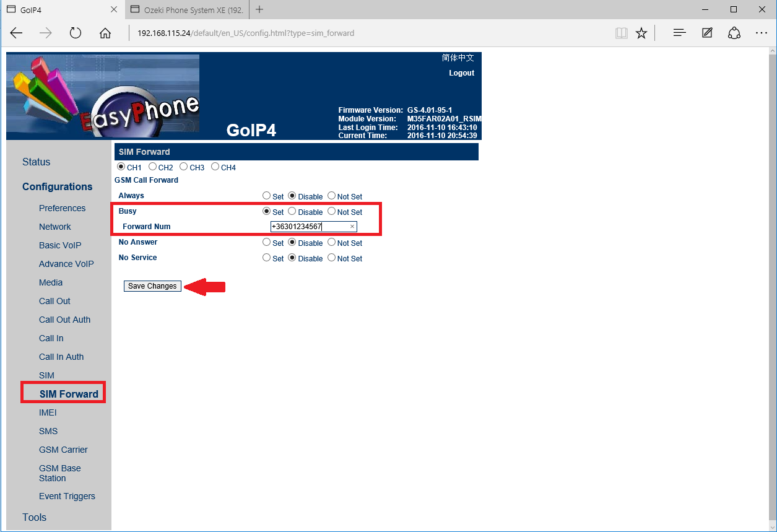This screenshot has height=532, width=777.
Task: Open the Network configuration page
Action: (54, 227)
